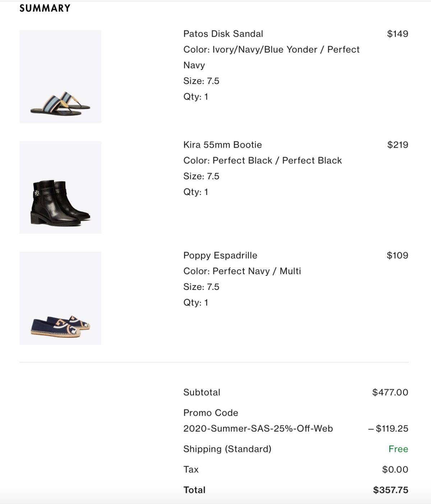Click the $149 sandal price
The width and height of the screenshot is (431, 504).
(x=398, y=34)
